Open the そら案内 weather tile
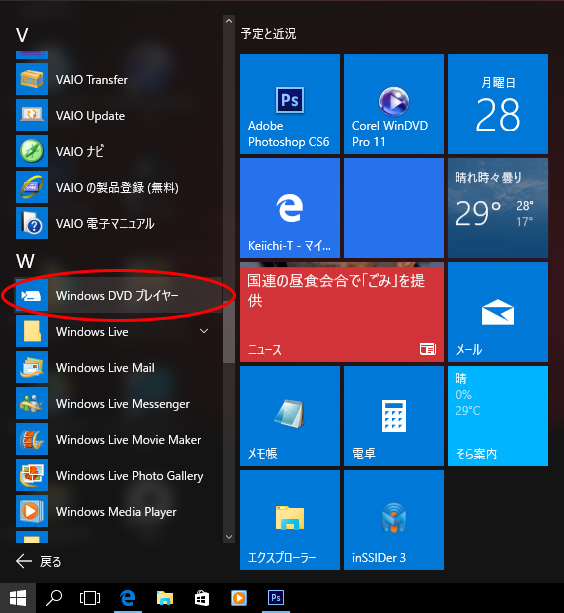The image size is (564, 613). (498, 416)
